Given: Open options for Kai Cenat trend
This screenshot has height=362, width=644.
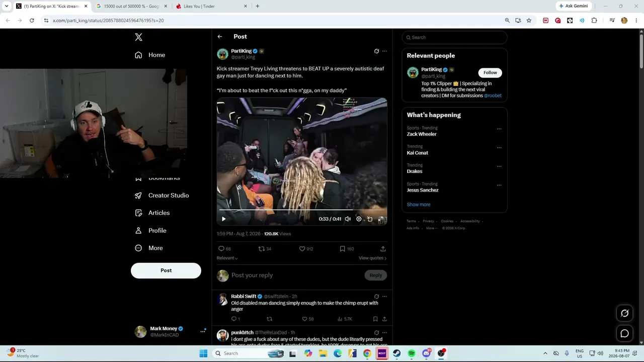Looking at the screenshot, I should click(499, 147).
